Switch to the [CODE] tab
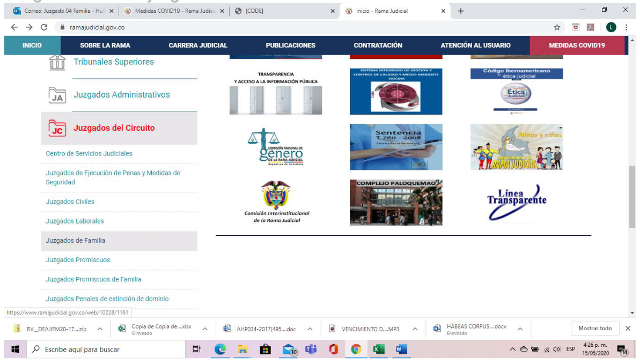The image size is (640, 364). tap(284, 11)
